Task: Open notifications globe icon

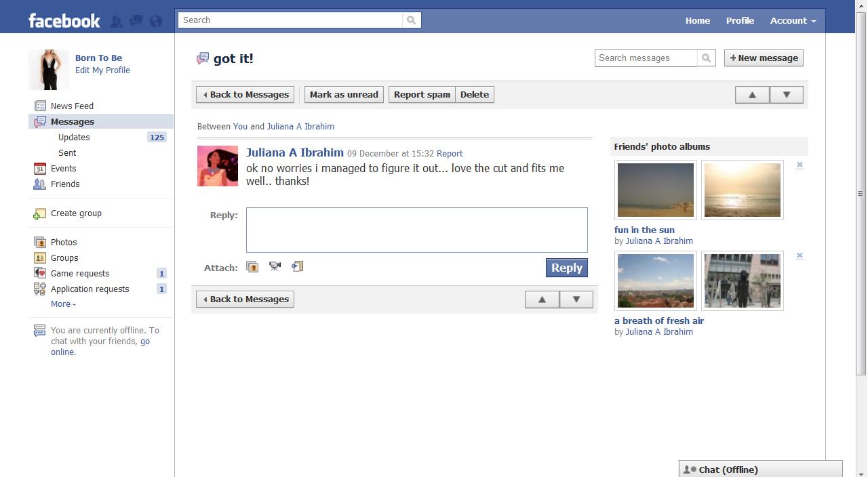Action: [156, 21]
